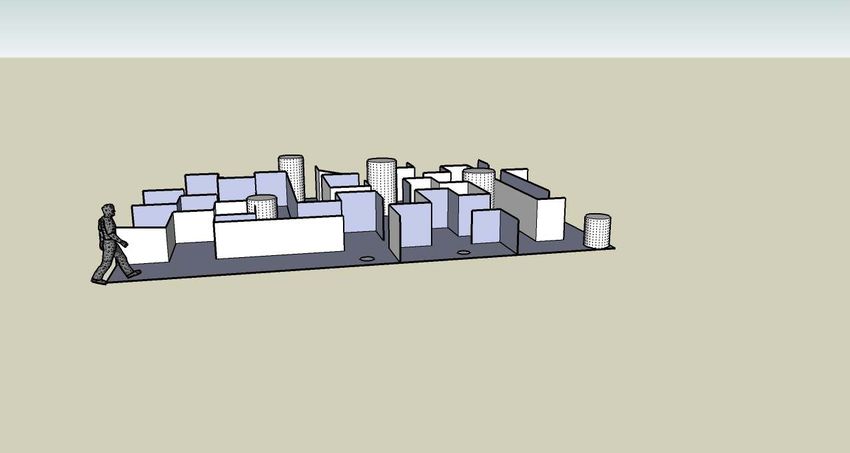Select the walking human figure
The width and height of the screenshot is (850, 453).
114,244
